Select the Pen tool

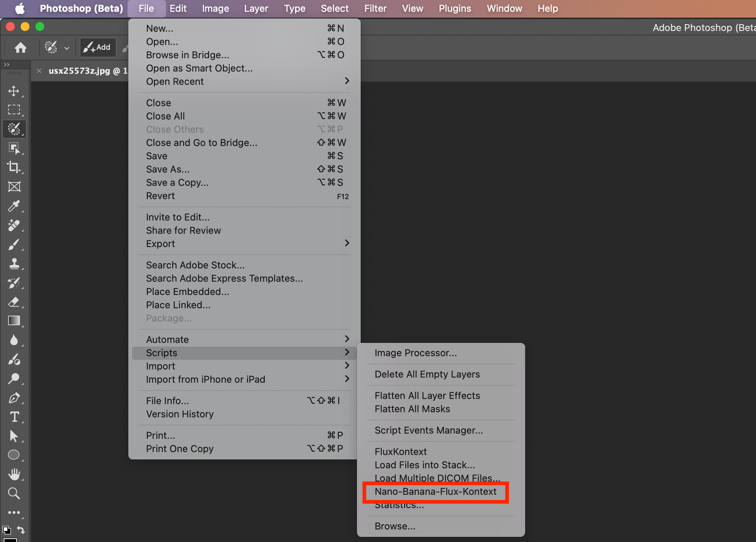point(15,399)
